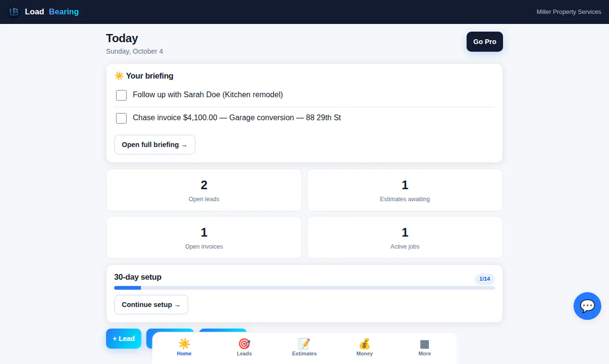Screen dimensions: 609x364
Task: Click the Sunday, October 4 date
Action: coord(134,51)
